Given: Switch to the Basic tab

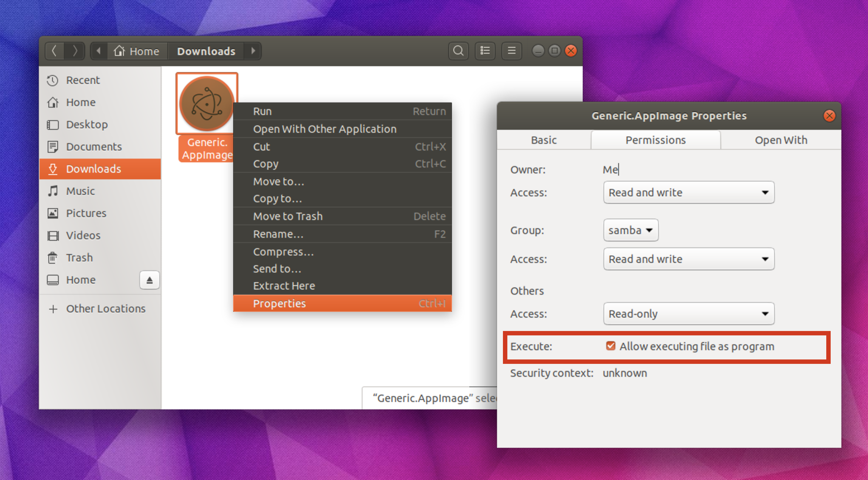Looking at the screenshot, I should click(x=544, y=140).
